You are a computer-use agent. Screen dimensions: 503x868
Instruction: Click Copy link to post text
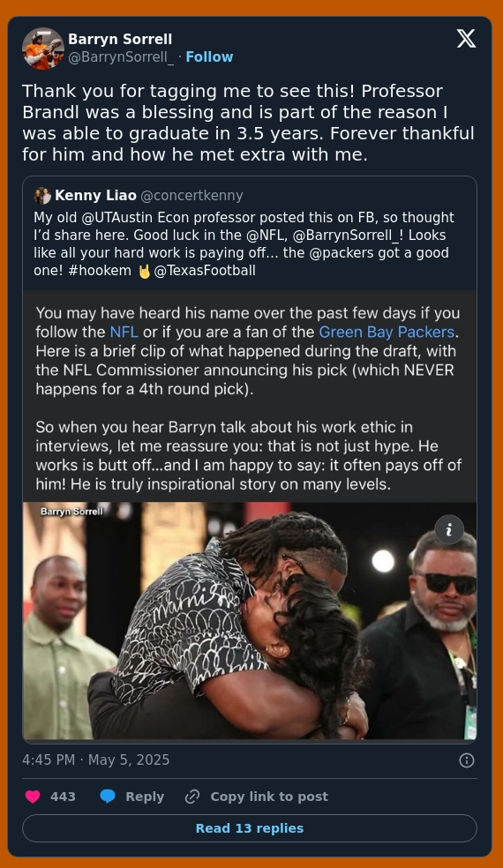[x=269, y=796]
